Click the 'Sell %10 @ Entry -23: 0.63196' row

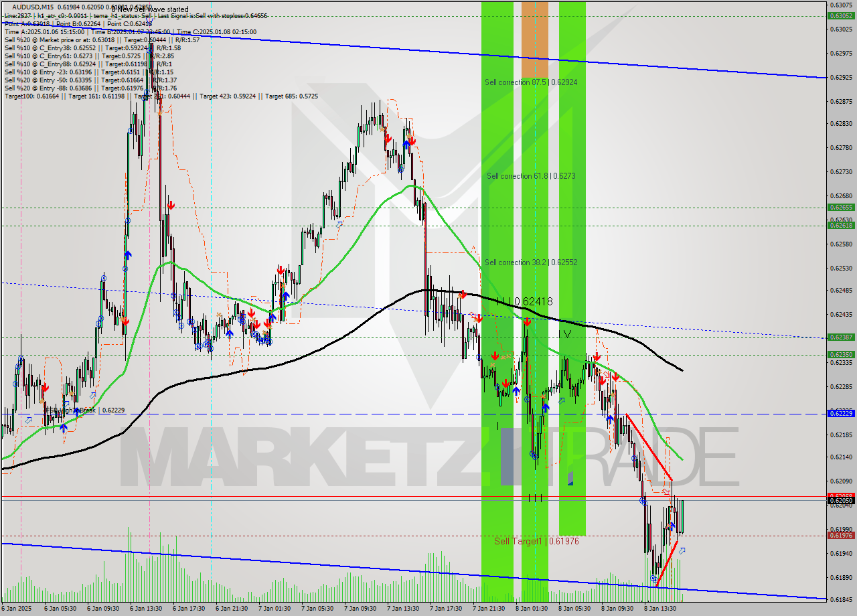pos(89,72)
